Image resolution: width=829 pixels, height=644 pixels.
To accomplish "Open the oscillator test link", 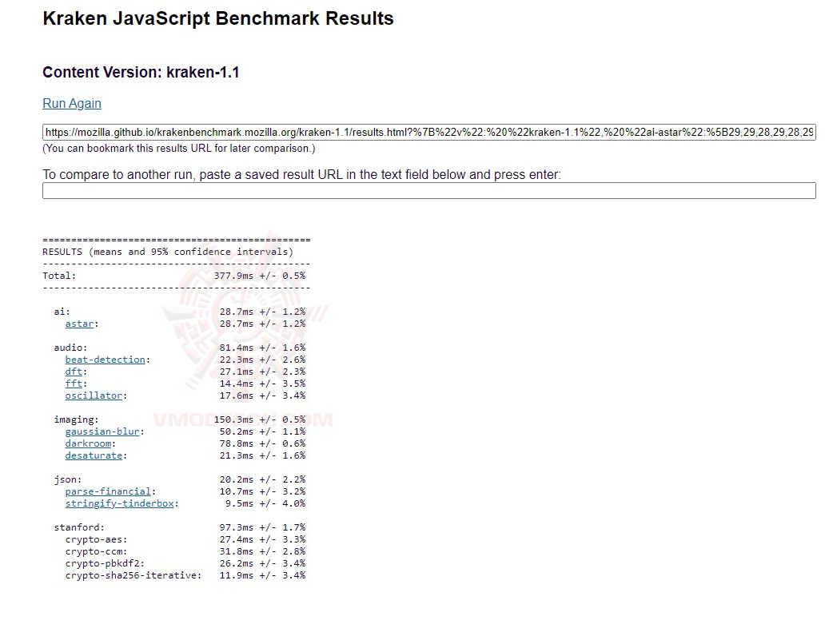I will pyautogui.click(x=94, y=396).
